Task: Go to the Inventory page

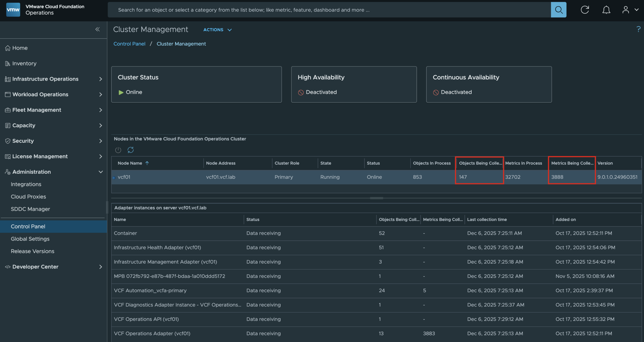Action: 24,63
